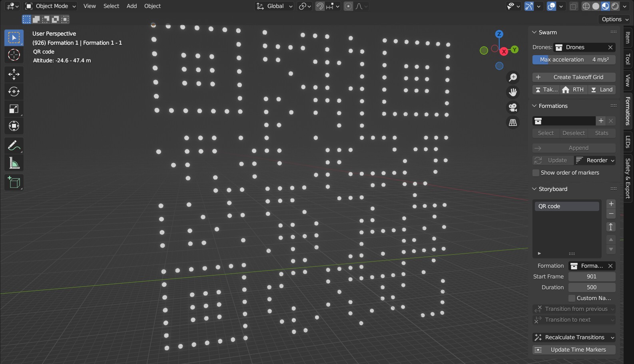Select the Move tool
Screen dimensions: 634x364
(14, 74)
